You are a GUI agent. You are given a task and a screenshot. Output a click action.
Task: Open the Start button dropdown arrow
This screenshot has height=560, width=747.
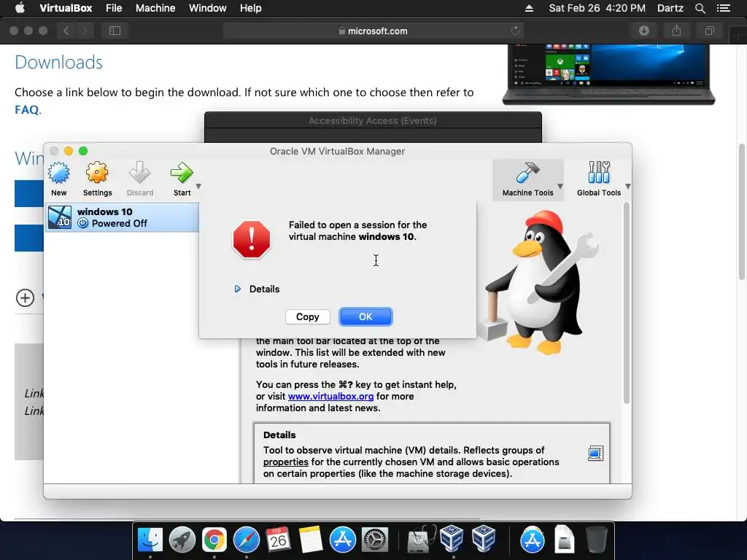pos(198,186)
